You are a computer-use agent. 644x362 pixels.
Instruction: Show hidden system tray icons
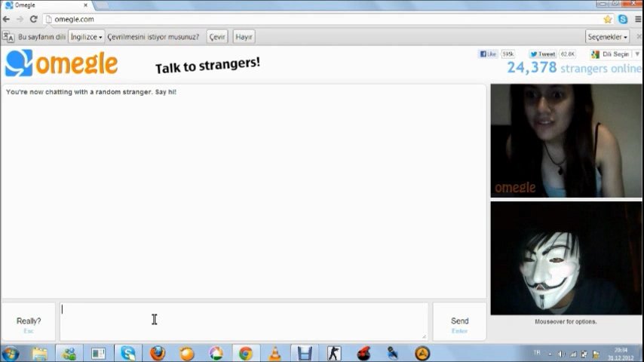550,354
